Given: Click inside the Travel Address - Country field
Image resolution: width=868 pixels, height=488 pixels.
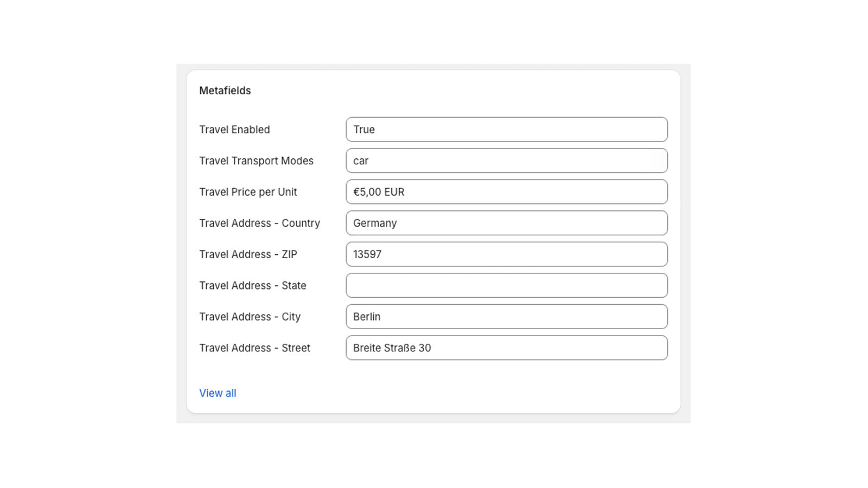Looking at the screenshot, I should pos(506,223).
